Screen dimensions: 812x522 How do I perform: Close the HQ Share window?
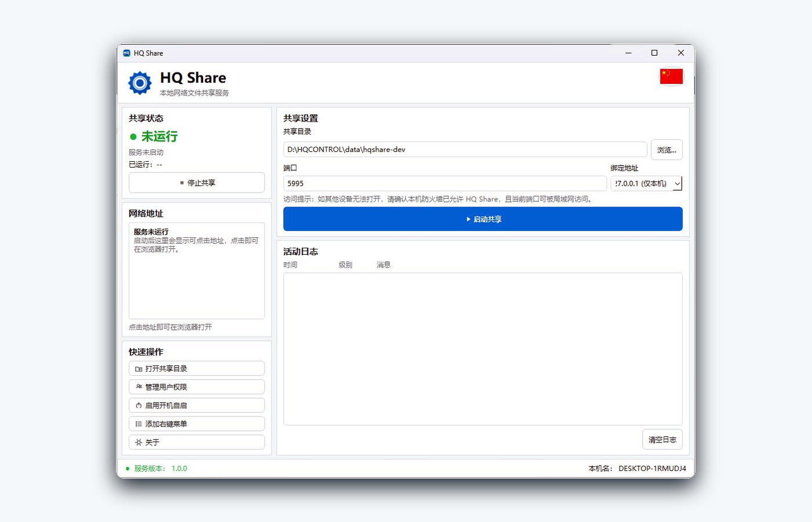click(681, 53)
